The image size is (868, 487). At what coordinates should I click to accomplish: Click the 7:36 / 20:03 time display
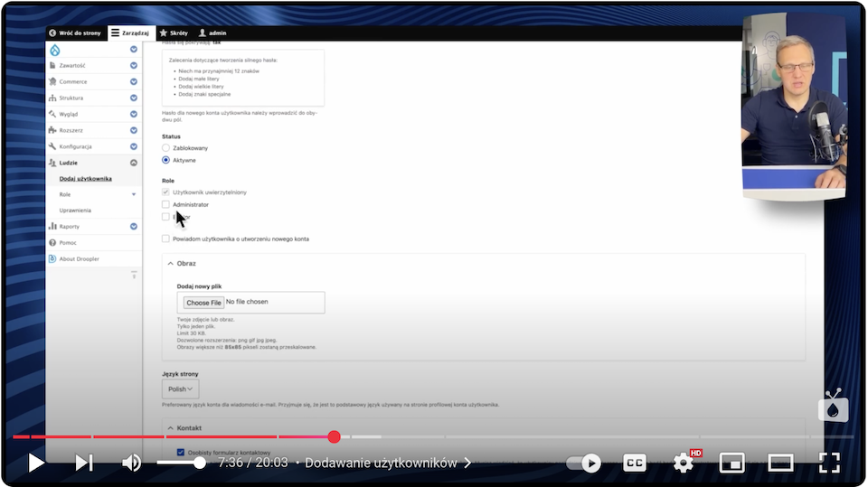click(253, 463)
